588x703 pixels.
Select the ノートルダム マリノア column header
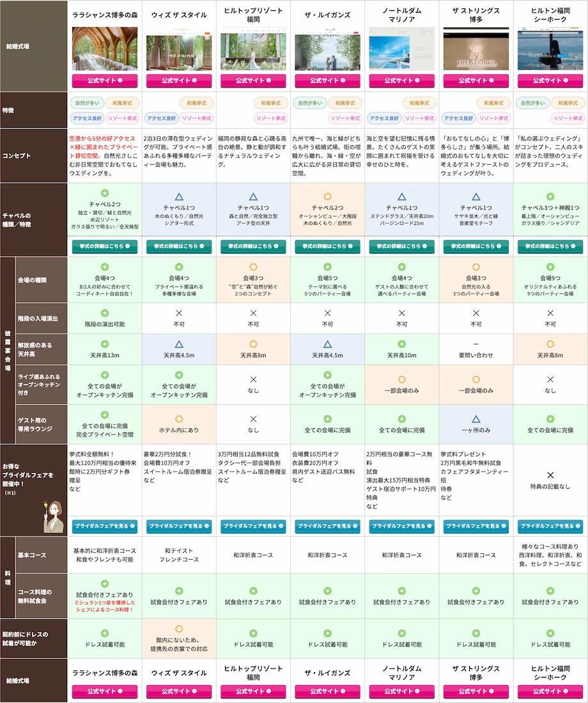coord(401,13)
